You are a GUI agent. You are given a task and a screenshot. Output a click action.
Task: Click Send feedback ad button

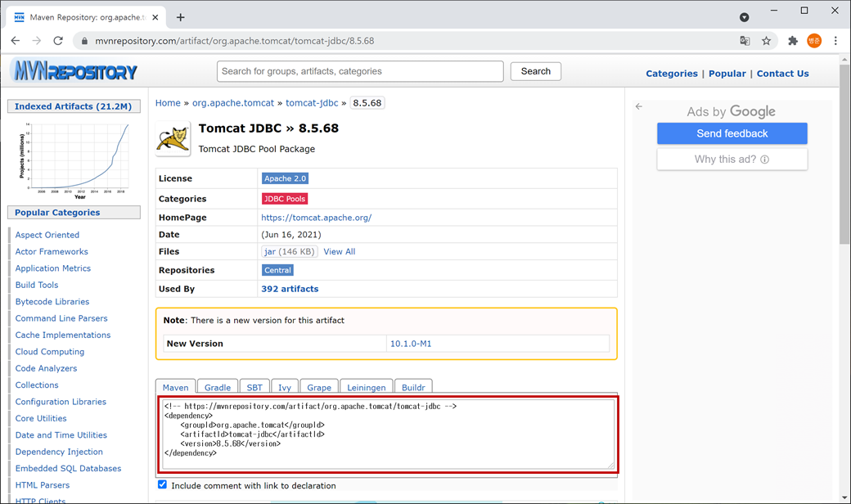tap(732, 133)
